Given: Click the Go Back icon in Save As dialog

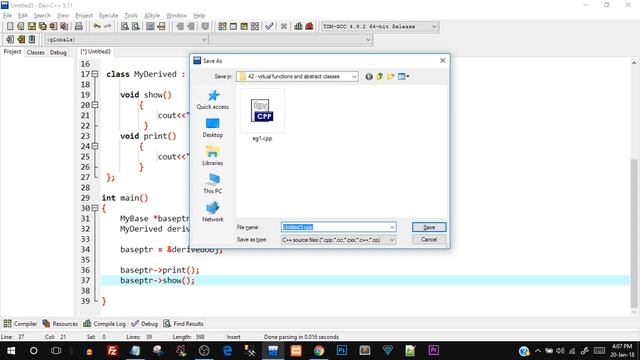Looking at the screenshot, I should point(369,76).
